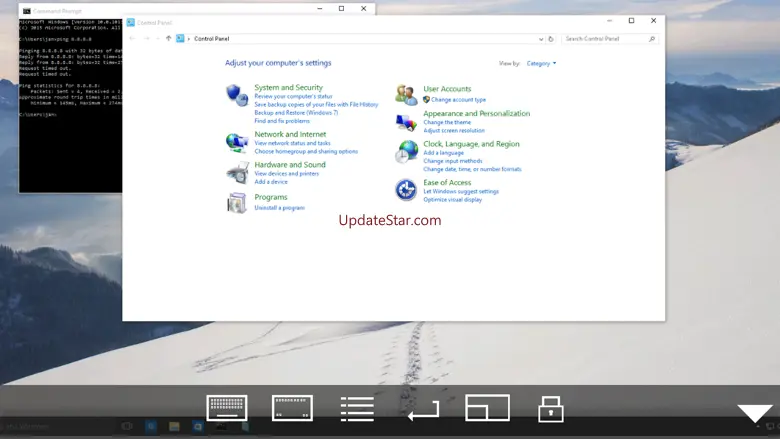Open the Hardware and Sound heading link
780x439 pixels.
click(290, 165)
